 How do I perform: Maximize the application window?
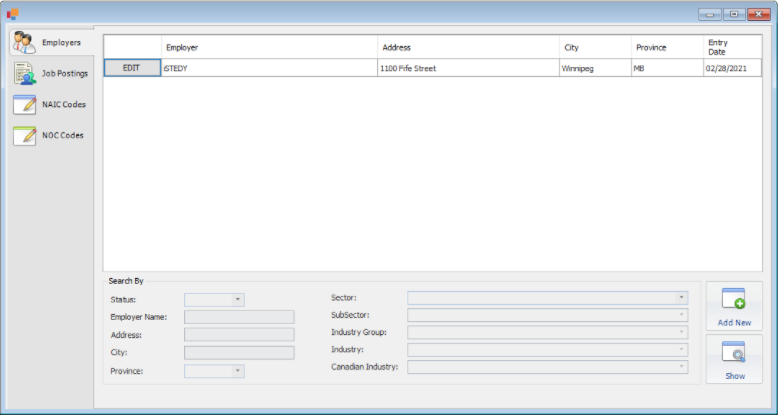point(734,14)
